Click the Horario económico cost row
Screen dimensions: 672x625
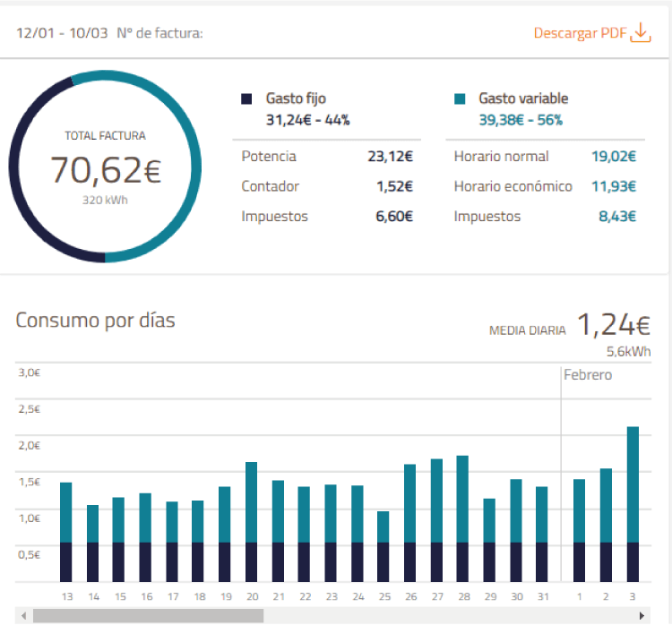[x=545, y=186]
